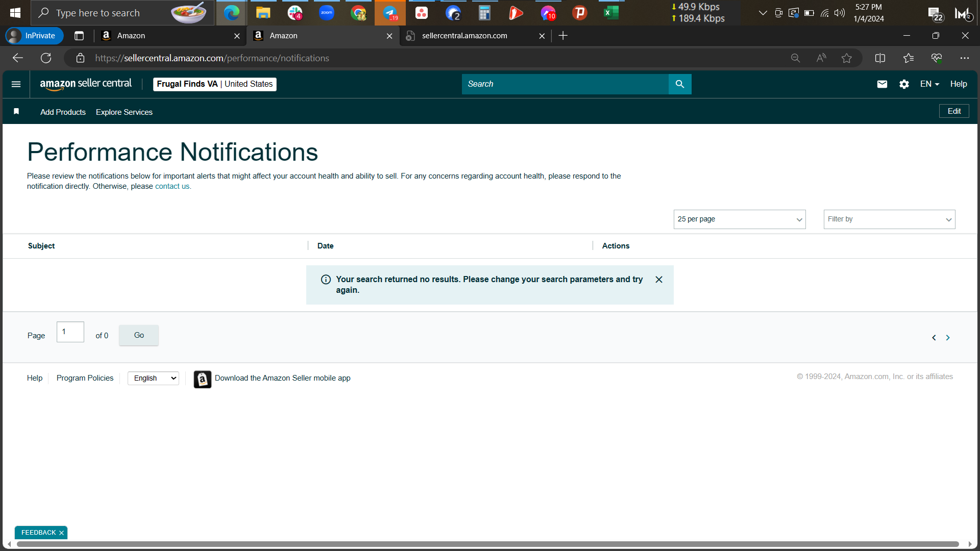Open the Seller Central hamburger menu
The width and height of the screenshot is (980, 551).
(16, 84)
